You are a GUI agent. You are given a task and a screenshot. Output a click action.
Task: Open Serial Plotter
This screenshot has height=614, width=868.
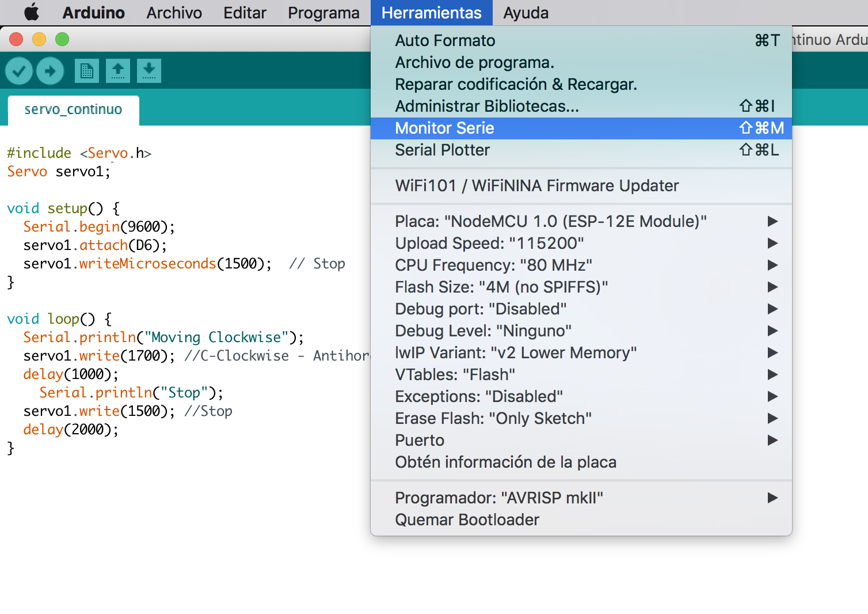click(581, 150)
